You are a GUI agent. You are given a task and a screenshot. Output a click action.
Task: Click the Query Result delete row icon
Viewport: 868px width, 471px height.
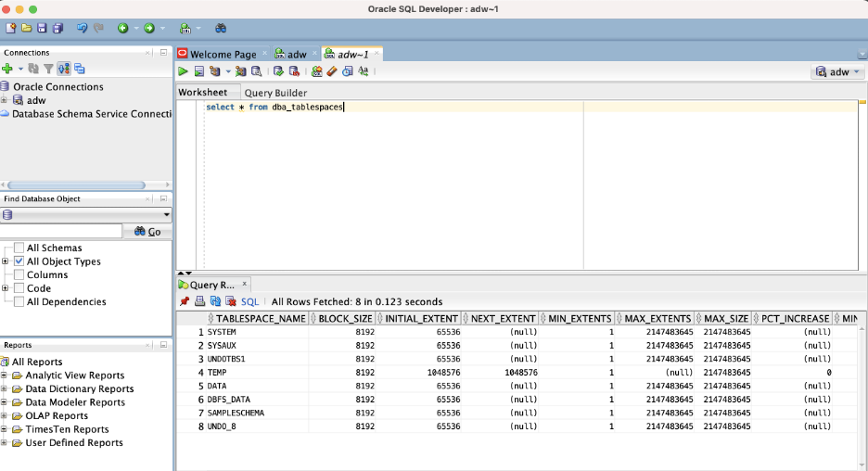tap(231, 301)
